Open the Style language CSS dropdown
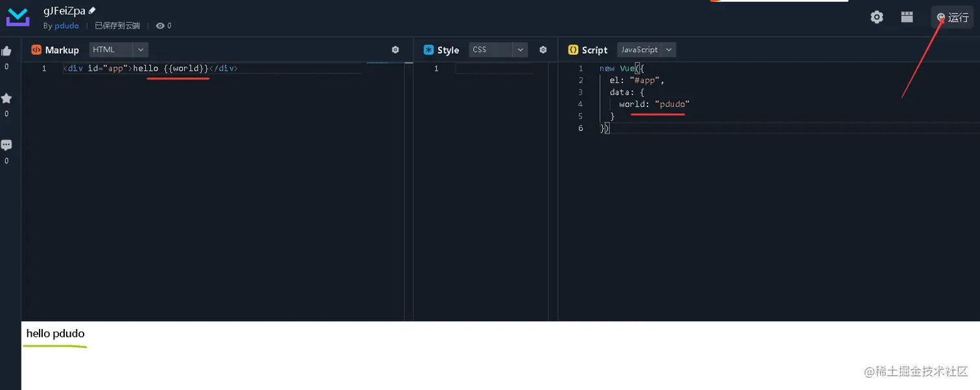This screenshot has width=980, height=390. pos(498,49)
